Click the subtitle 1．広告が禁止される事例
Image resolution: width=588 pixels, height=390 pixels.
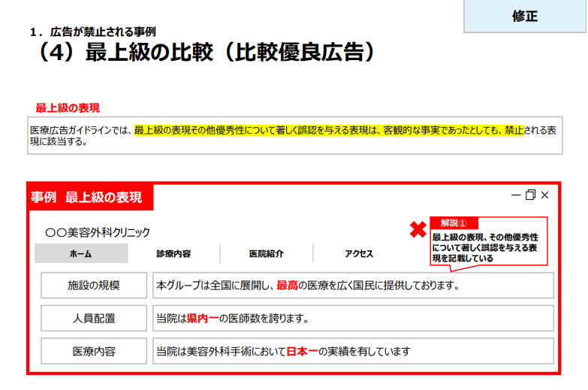[x=92, y=32]
